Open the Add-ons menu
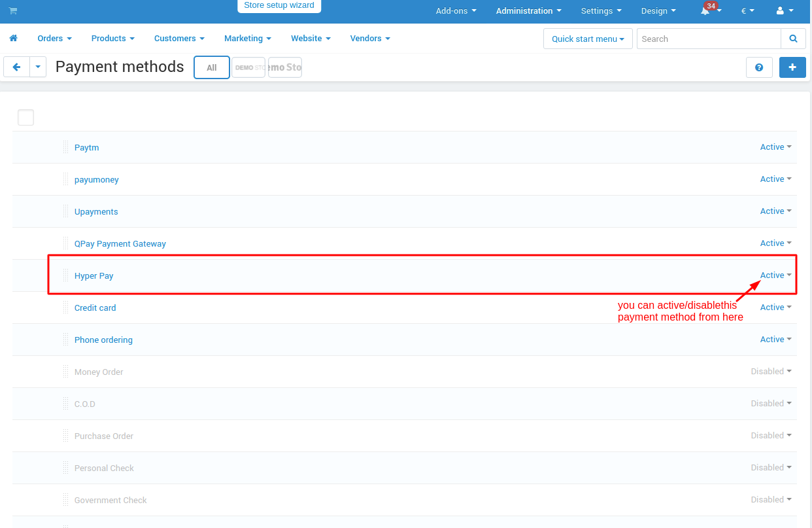Viewport: 812px width, 528px height. coord(456,11)
